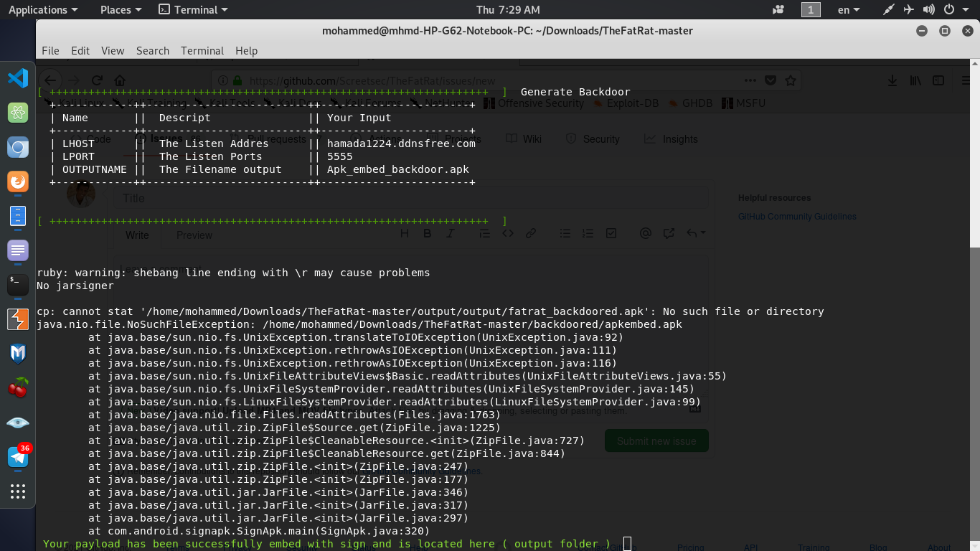Open the eye icon app in the dock

(18, 423)
